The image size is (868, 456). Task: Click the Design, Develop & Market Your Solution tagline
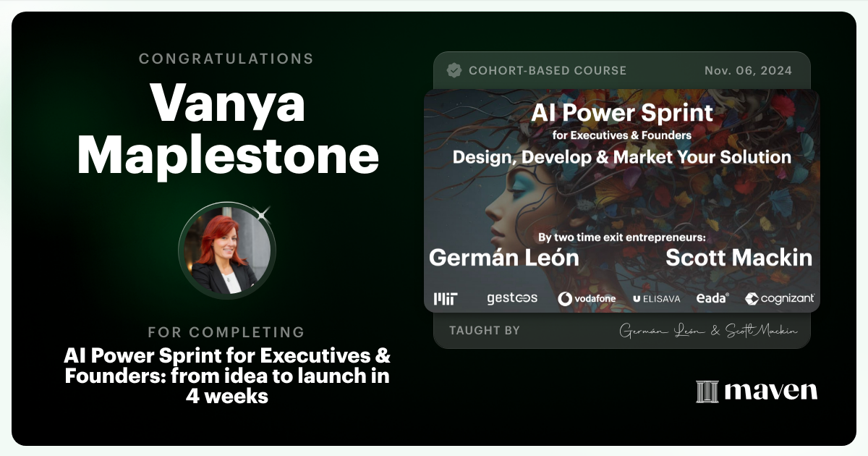pyautogui.click(x=622, y=157)
